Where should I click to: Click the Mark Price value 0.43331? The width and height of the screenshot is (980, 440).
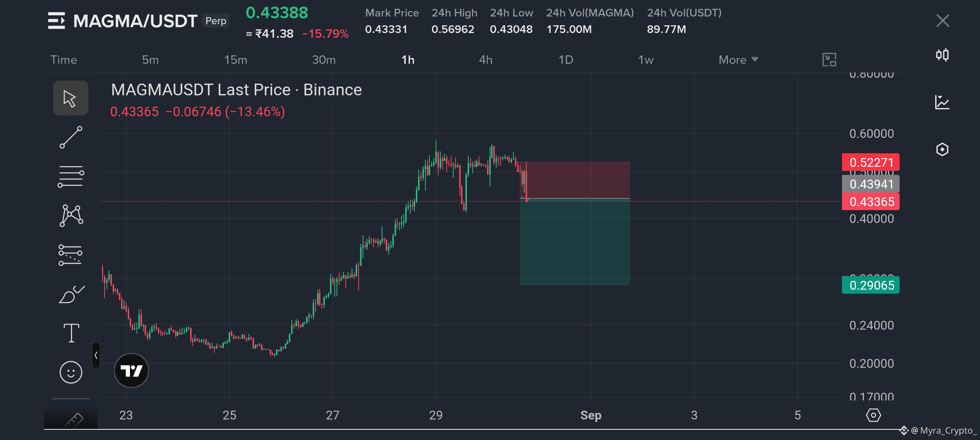tap(386, 29)
